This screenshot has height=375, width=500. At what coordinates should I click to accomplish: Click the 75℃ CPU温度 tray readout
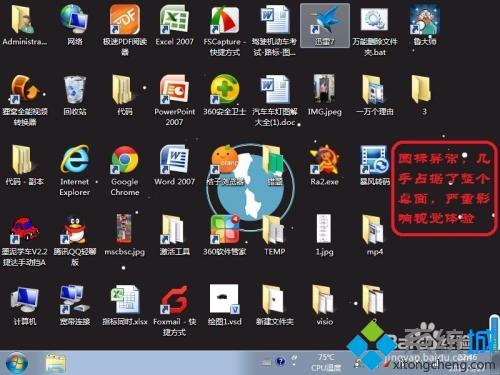[x=326, y=363]
